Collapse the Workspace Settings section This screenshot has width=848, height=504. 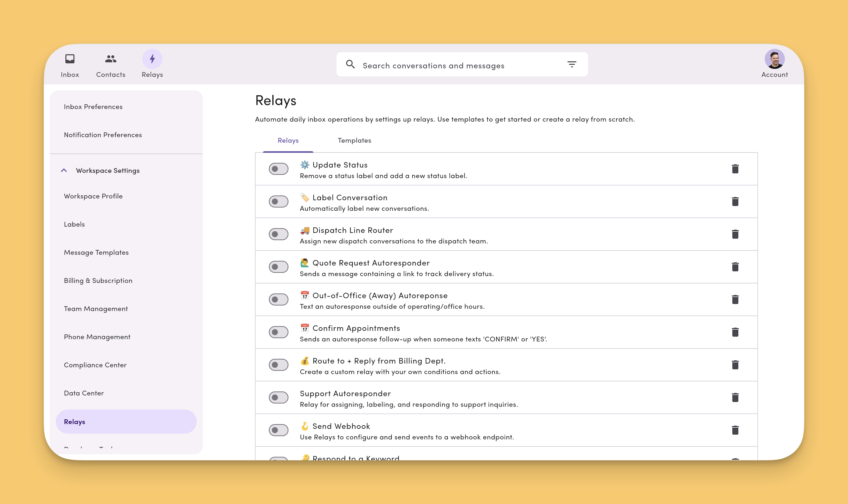pos(64,170)
